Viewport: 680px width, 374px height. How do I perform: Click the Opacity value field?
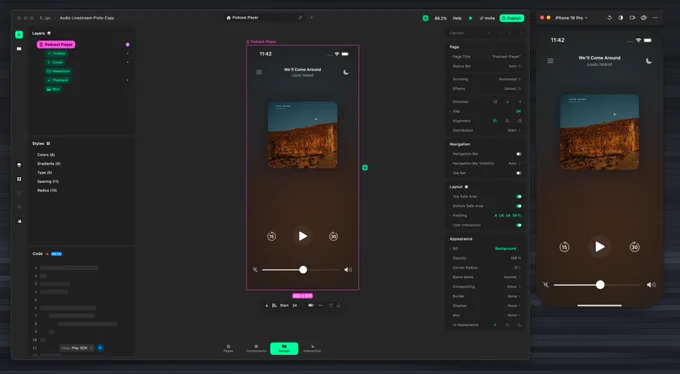point(516,258)
